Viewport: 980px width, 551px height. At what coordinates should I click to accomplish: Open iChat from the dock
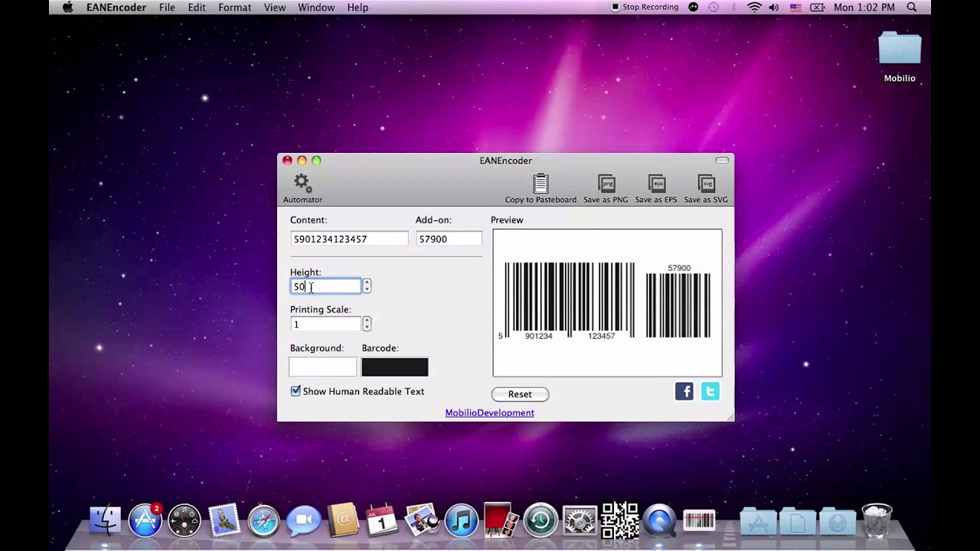(304, 520)
